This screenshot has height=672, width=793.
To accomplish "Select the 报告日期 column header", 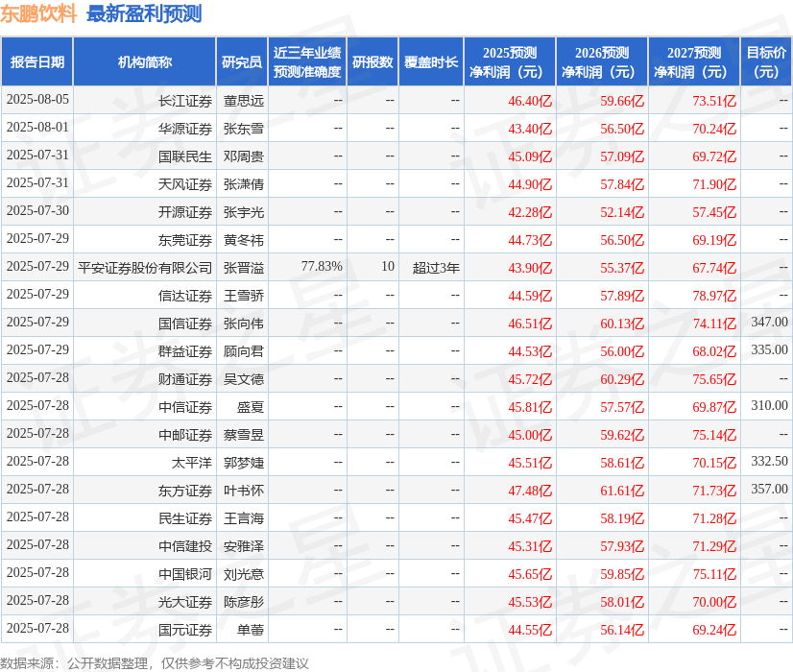I will pos(37,61).
